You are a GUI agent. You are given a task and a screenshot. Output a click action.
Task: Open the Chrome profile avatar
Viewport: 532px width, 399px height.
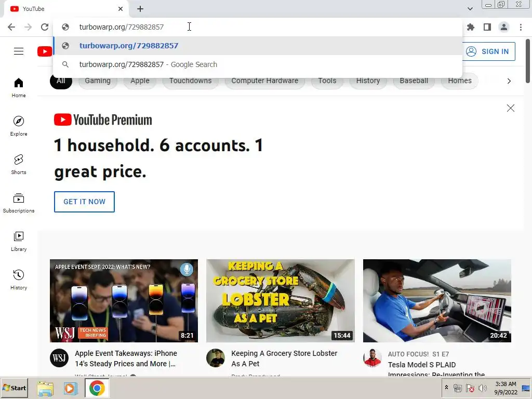[x=504, y=27]
